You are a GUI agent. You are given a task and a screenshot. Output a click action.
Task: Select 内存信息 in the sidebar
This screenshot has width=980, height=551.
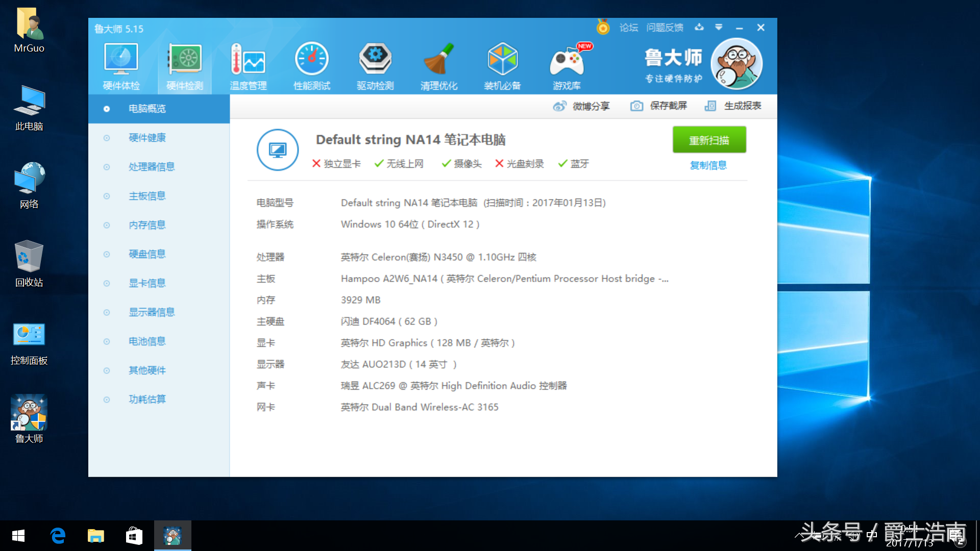159,225
